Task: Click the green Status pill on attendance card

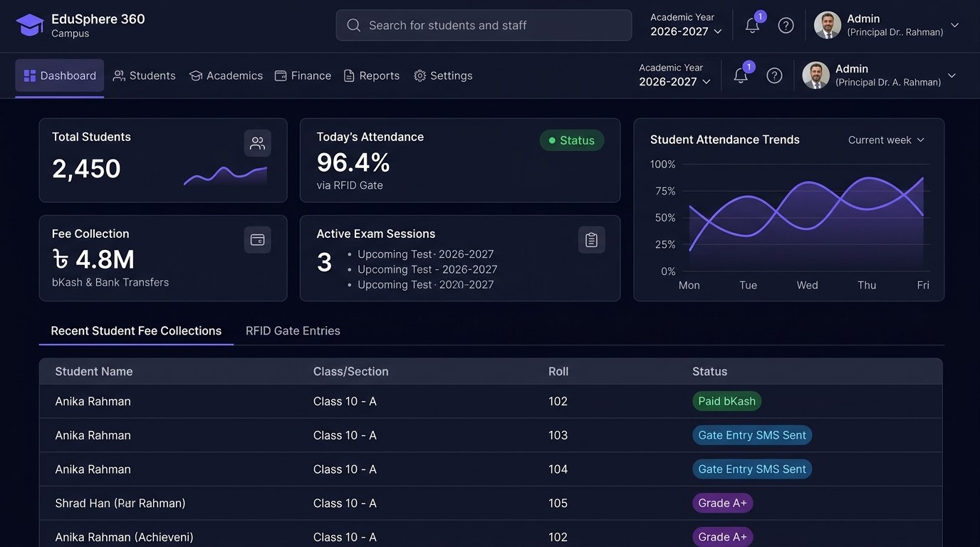Action: pos(572,140)
